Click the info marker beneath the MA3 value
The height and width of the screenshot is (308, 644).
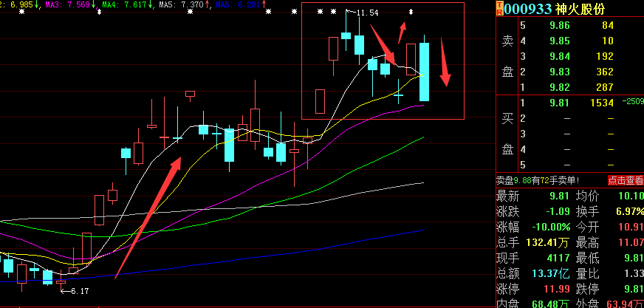pos(98,13)
